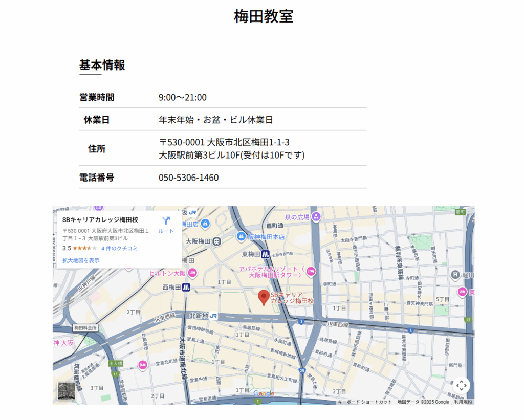Open the 拡大地図を表示 link
The height and width of the screenshot is (420, 524).
point(81,260)
